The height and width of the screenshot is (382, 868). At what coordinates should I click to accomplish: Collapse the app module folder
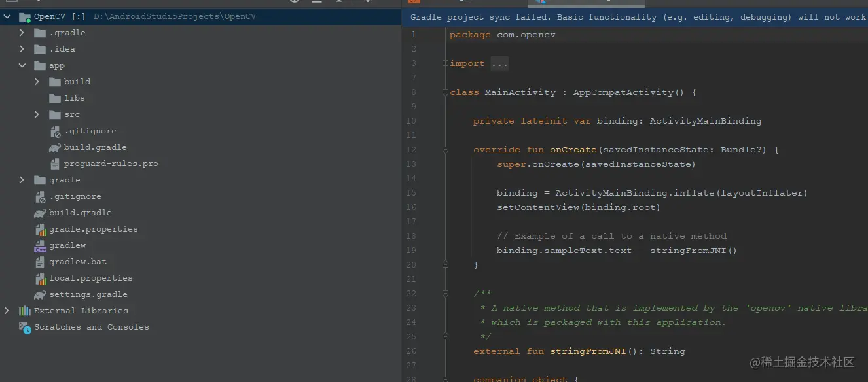[22, 65]
